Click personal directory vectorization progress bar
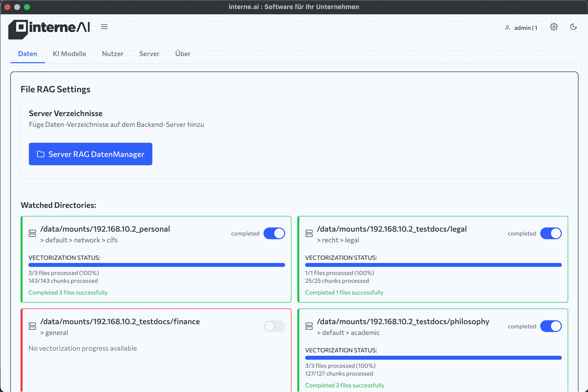This screenshot has height=392, width=588. (x=156, y=265)
